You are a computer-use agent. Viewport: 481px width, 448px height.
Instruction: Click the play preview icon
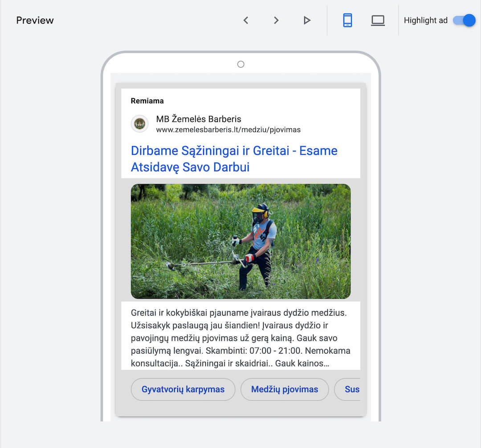click(x=307, y=20)
